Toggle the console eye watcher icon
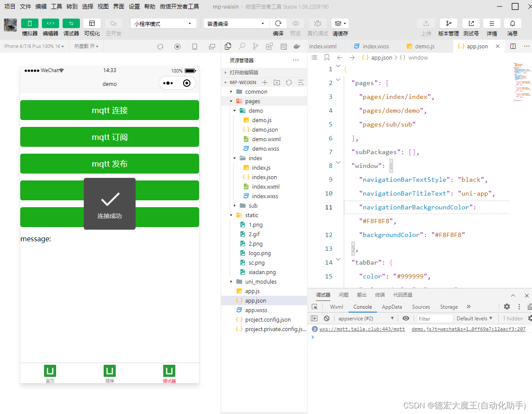Viewport: 532px width, 414px height. coord(405,318)
